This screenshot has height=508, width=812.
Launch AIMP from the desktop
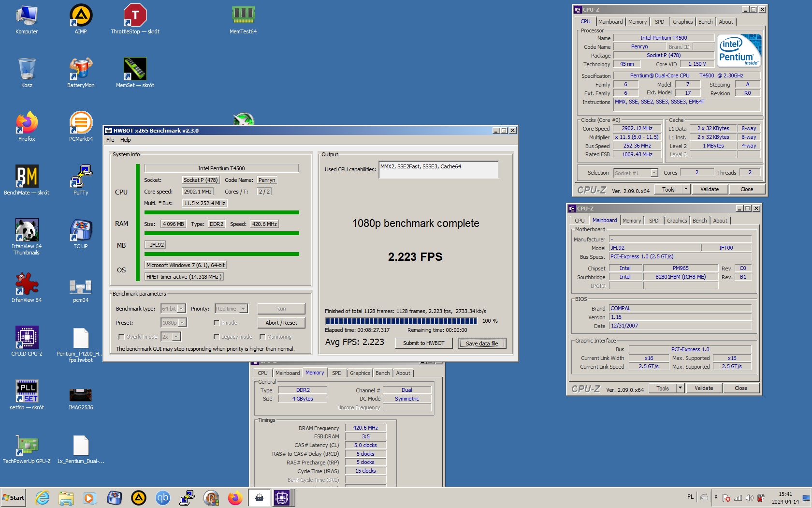pos(81,19)
